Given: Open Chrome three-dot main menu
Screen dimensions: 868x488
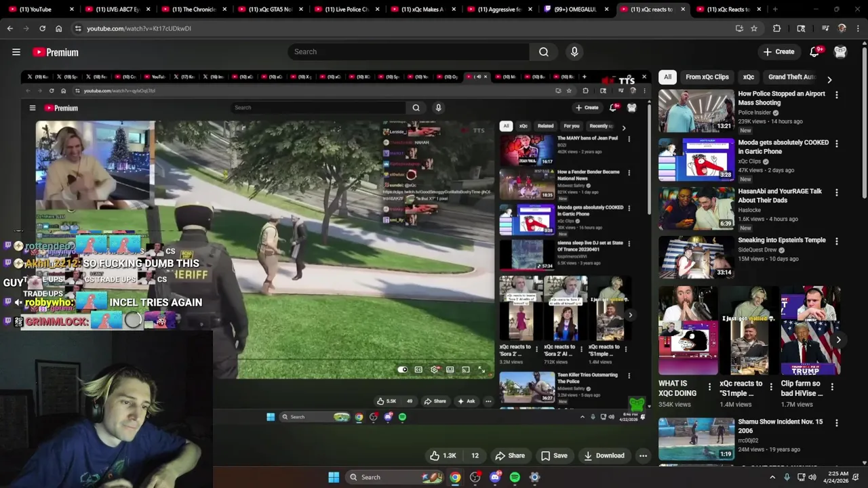Looking at the screenshot, I should [859, 28].
